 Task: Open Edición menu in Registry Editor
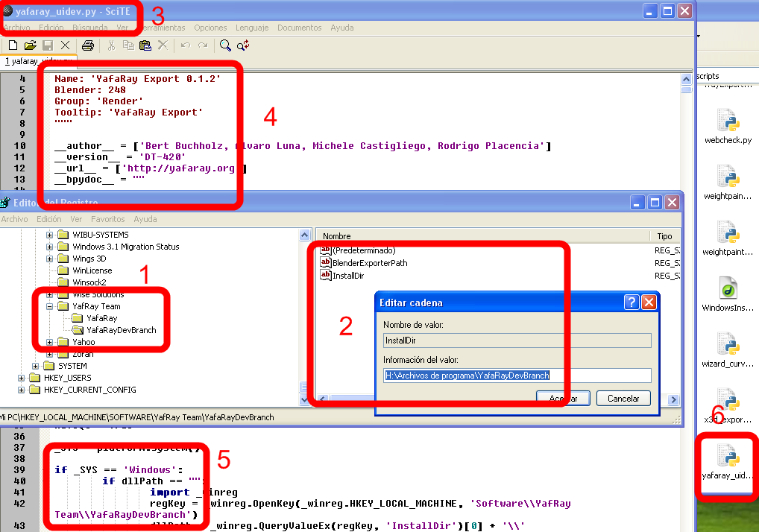coord(49,220)
